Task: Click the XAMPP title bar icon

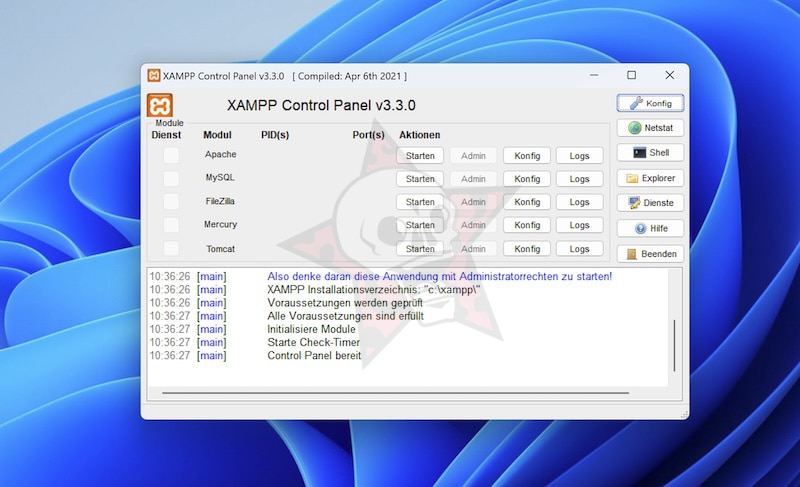Action: pos(154,75)
